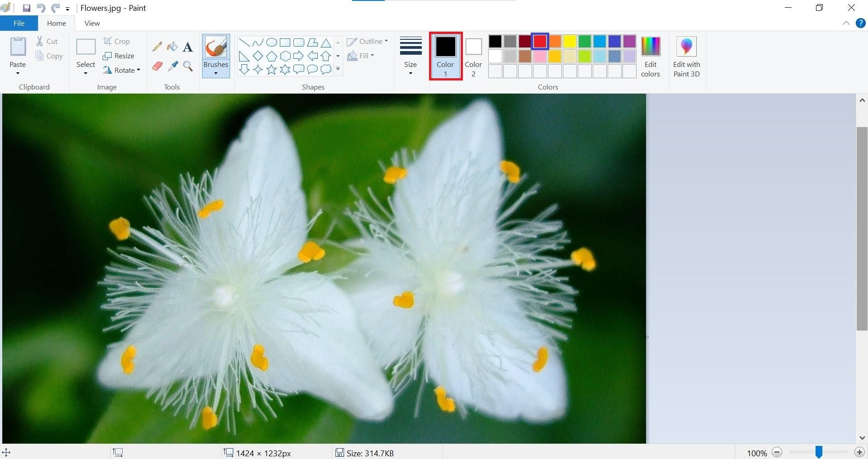The width and height of the screenshot is (868, 459).
Task: Collapse the ribbon chevron
Action: pos(846,23)
